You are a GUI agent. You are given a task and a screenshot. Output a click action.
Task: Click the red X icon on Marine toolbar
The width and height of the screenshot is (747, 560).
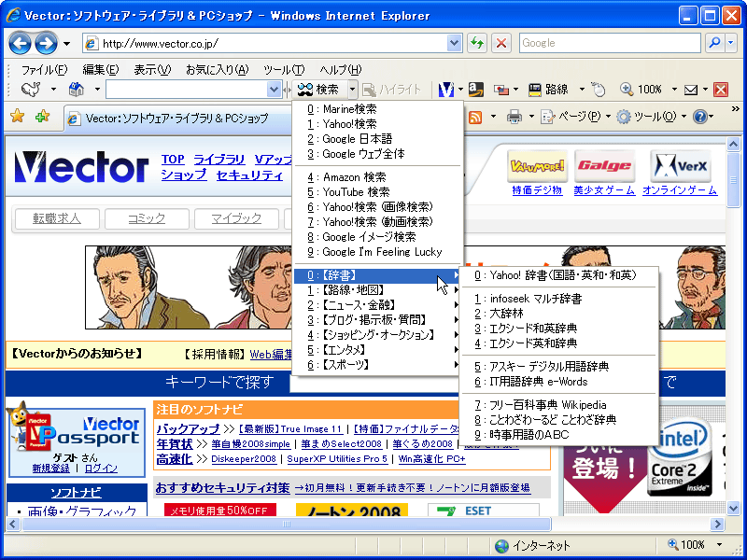click(x=721, y=89)
